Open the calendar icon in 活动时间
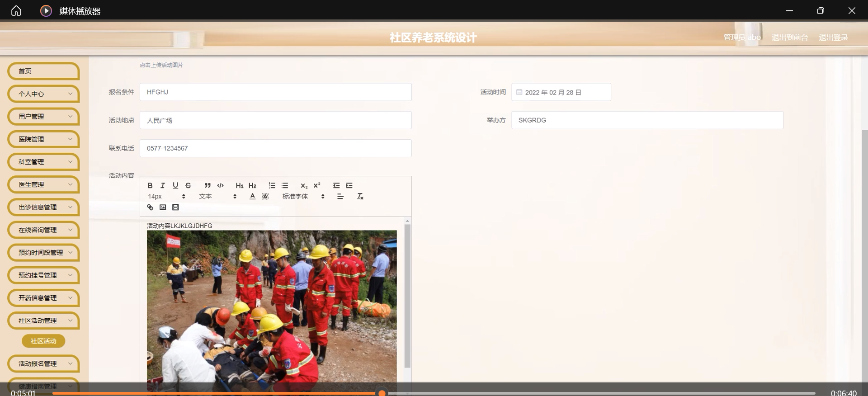The height and width of the screenshot is (396, 868). 519,92
